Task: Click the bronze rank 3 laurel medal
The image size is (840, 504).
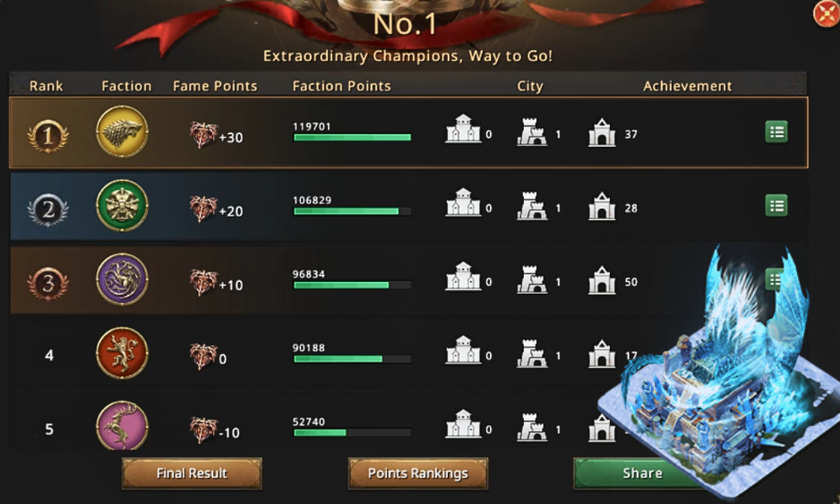Action: point(47,284)
